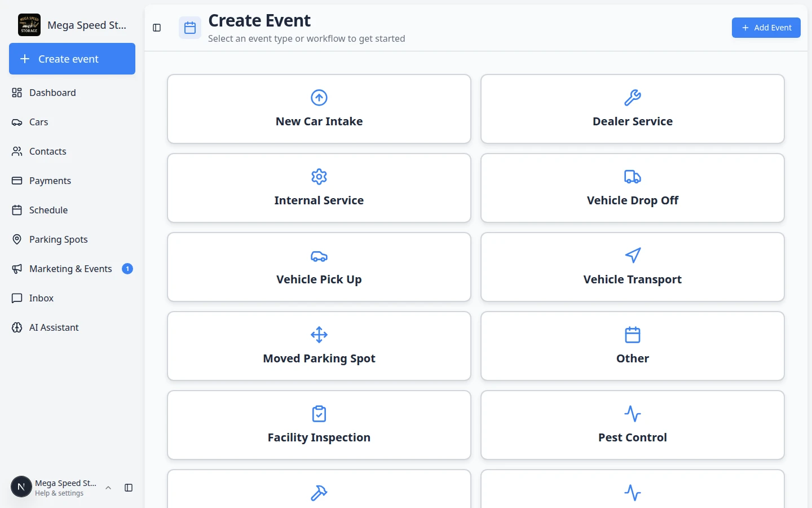Click the Create Event page heading
Screen dimensions: 812x508
coord(259,20)
